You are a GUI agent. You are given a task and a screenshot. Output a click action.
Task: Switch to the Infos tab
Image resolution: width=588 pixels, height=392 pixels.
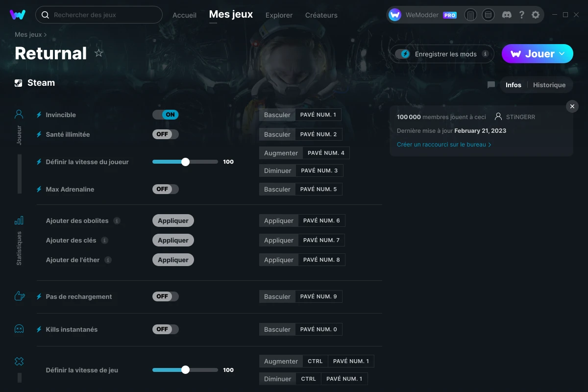coord(514,85)
